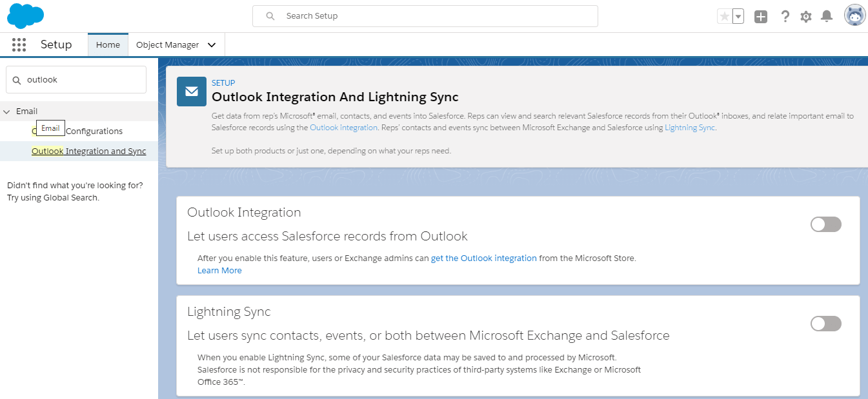
Task: Click the SETUP breadcrumb text
Action: pyautogui.click(x=223, y=83)
